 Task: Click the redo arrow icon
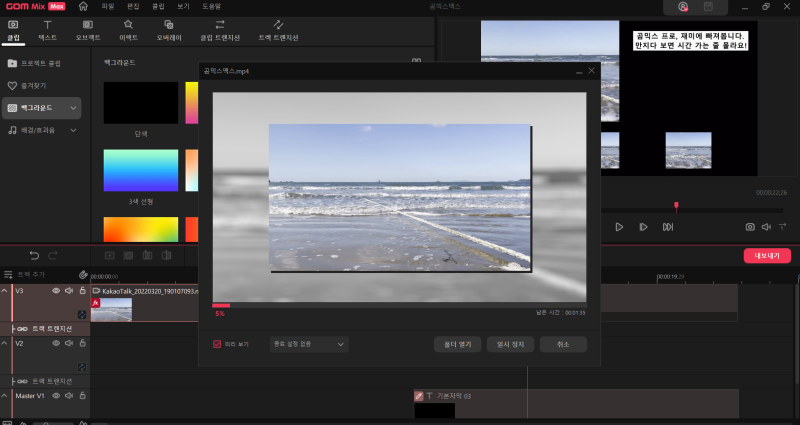[53, 255]
